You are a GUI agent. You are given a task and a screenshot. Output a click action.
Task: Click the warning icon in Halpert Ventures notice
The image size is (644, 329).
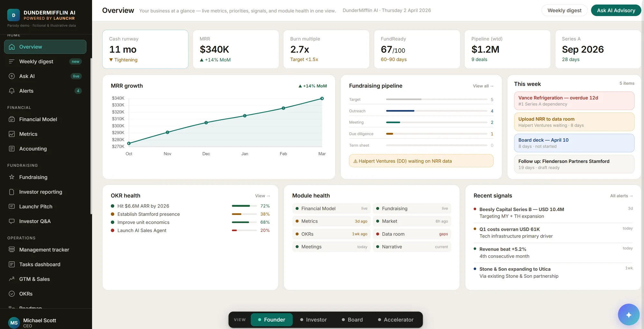(355, 161)
